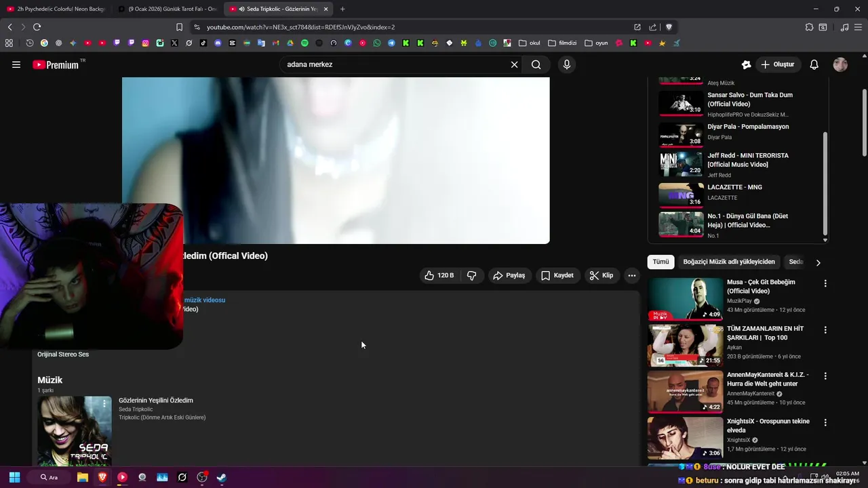868x488 pixels.
Task: Select Boğaziçi Müzik adlı yükleyiciden chip
Action: pos(729,262)
